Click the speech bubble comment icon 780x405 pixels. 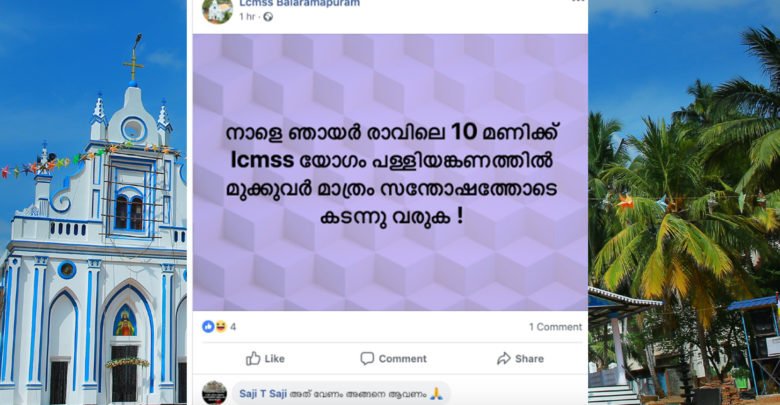[367, 358]
